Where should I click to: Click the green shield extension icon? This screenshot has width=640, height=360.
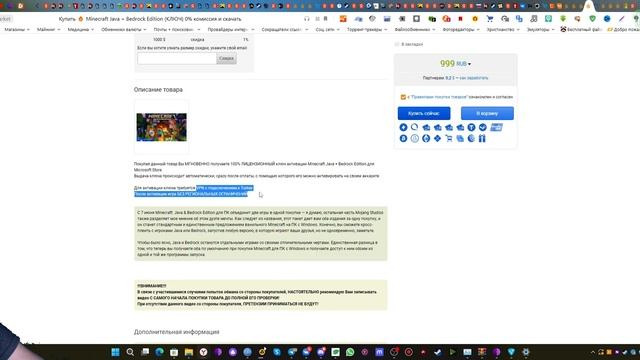pyautogui.click(x=592, y=19)
